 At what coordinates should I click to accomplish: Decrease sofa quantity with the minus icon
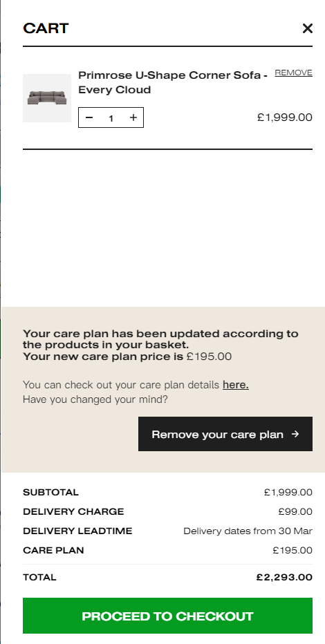pyautogui.click(x=89, y=118)
